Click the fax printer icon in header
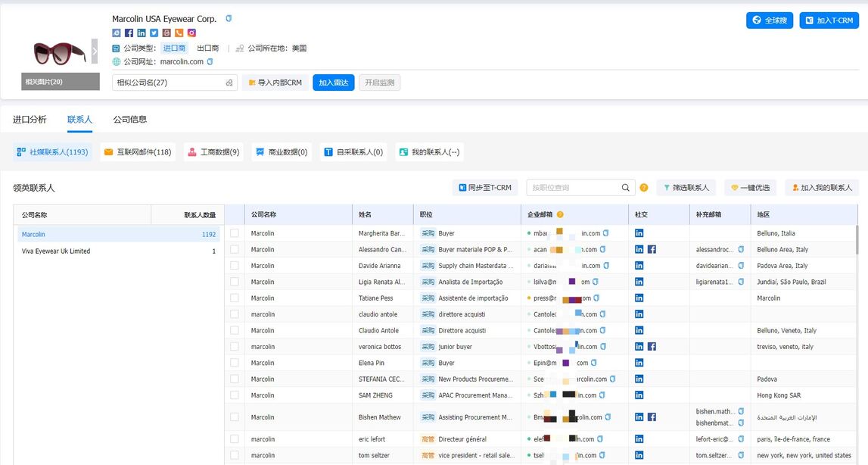This screenshot has height=465, width=868. pyautogui.click(x=166, y=33)
